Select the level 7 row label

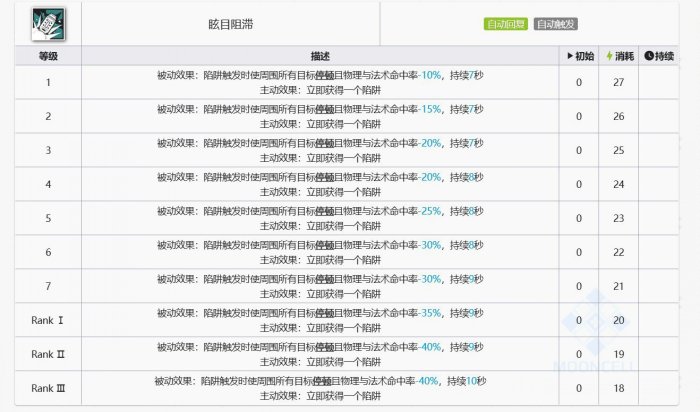pyautogui.click(x=48, y=286)
